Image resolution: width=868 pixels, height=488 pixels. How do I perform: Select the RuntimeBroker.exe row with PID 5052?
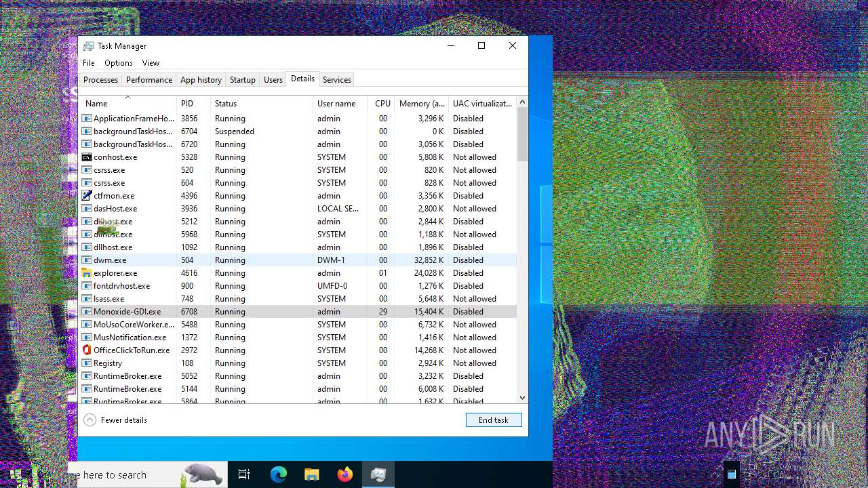pyautogui.click(x=298, y=376)
